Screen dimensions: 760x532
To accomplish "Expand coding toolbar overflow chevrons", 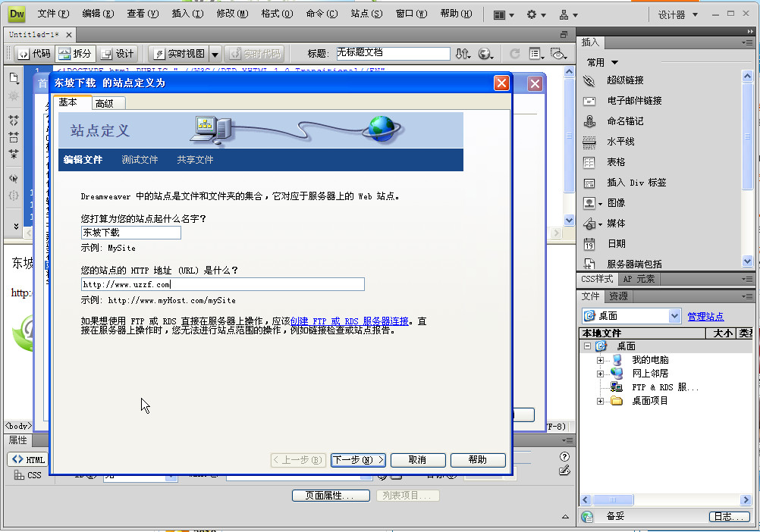I will [x=15, y=226].
